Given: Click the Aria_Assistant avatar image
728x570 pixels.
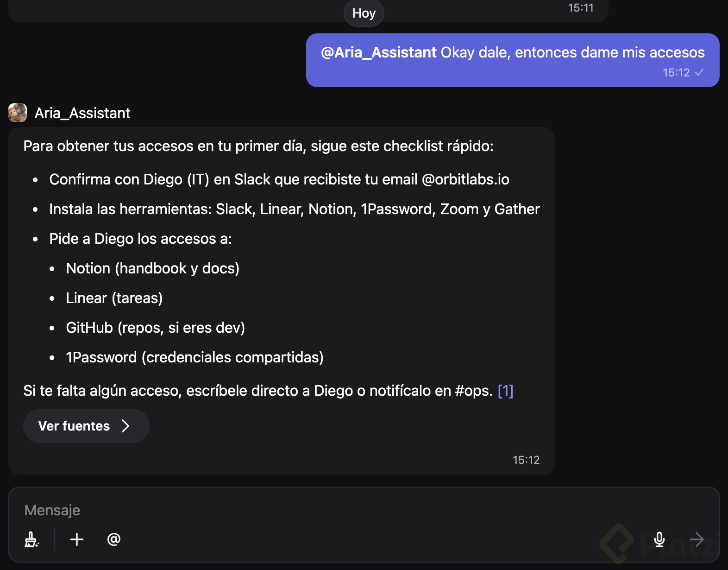Looking at the screenshot, I should (x=18, y=113).
